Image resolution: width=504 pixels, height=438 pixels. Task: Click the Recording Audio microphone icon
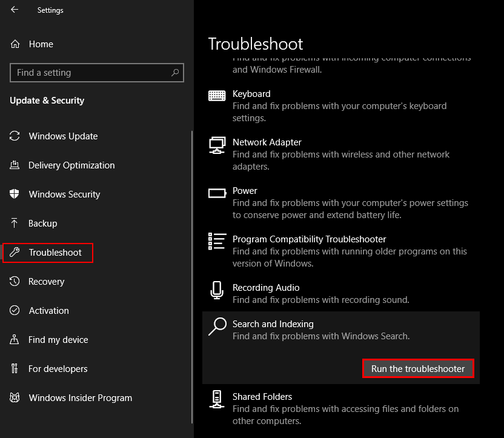217,290
